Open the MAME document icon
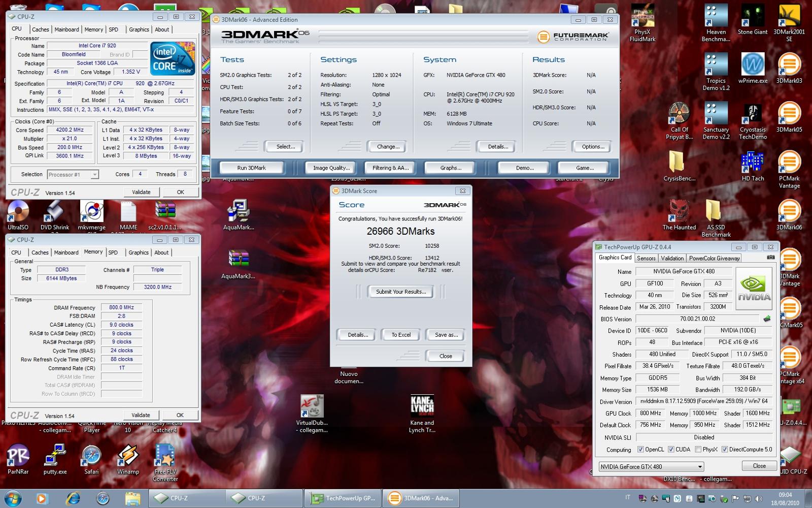This screenshot has width=812, height=508. [128, 215]
